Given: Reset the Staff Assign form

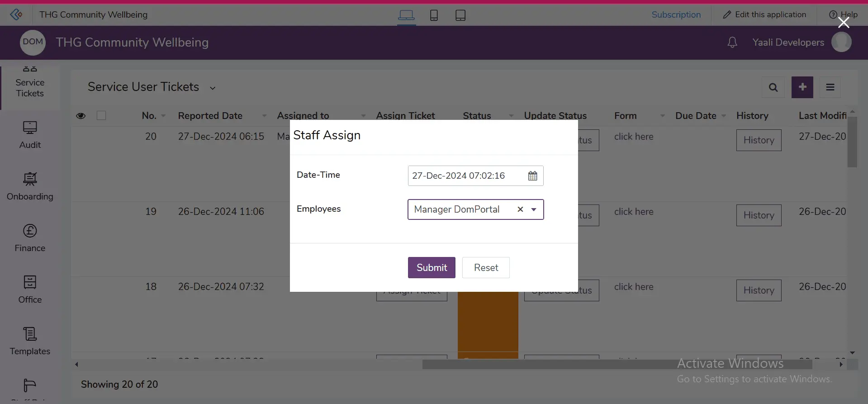Looking at the screenshot, I should 486,267.
